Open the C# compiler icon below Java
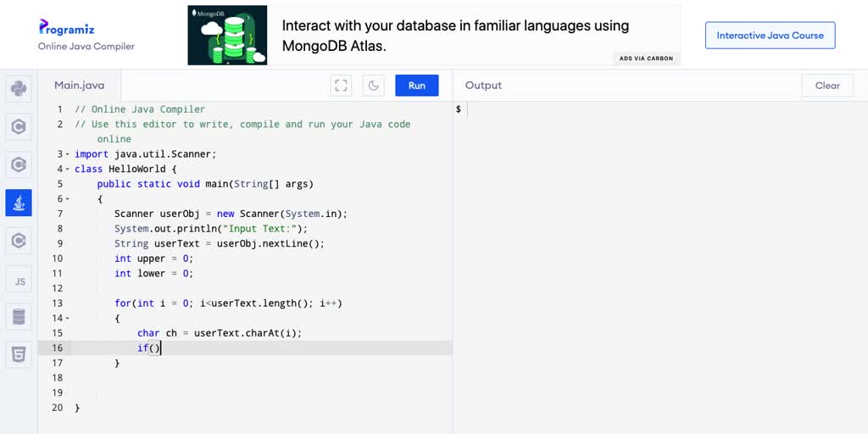 point(19,241)
